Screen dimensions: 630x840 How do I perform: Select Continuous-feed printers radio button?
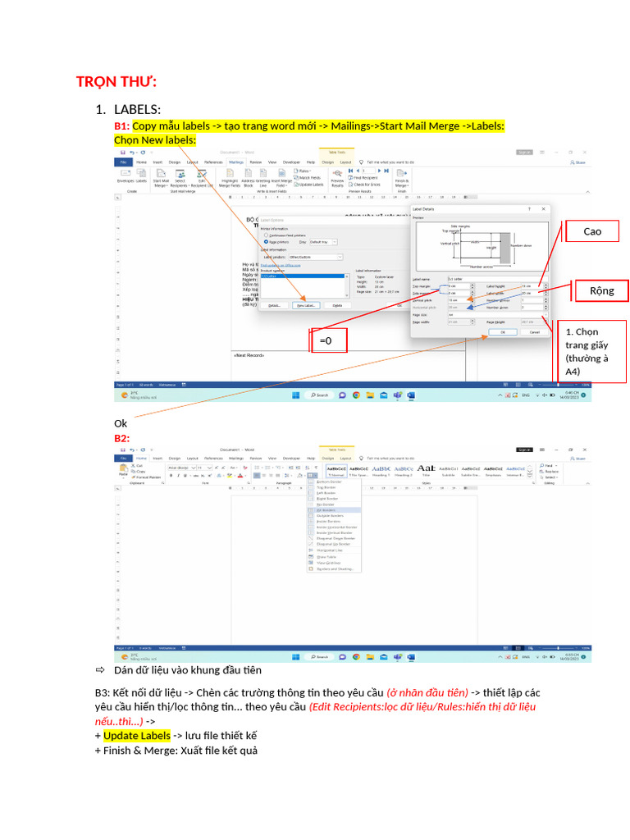[x=266, y=235]
